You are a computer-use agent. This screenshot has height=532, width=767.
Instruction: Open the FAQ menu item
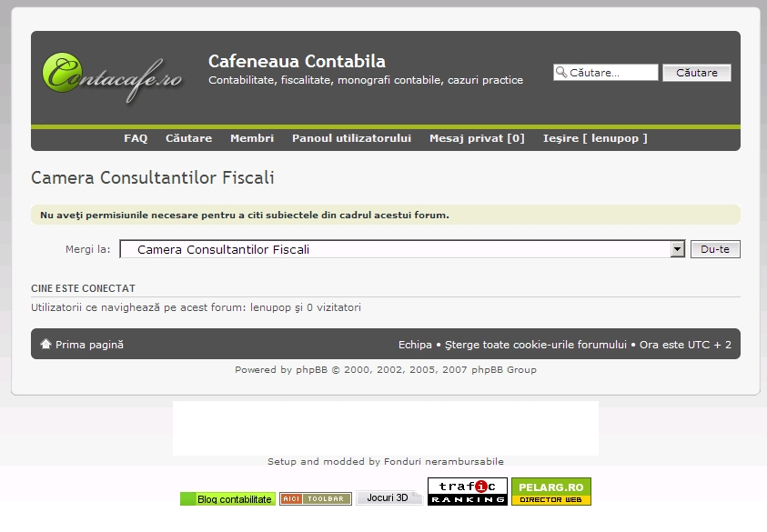(135, 137)
